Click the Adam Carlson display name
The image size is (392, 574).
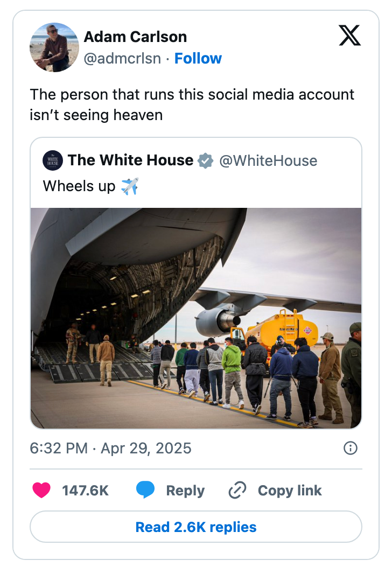[135, 37]
